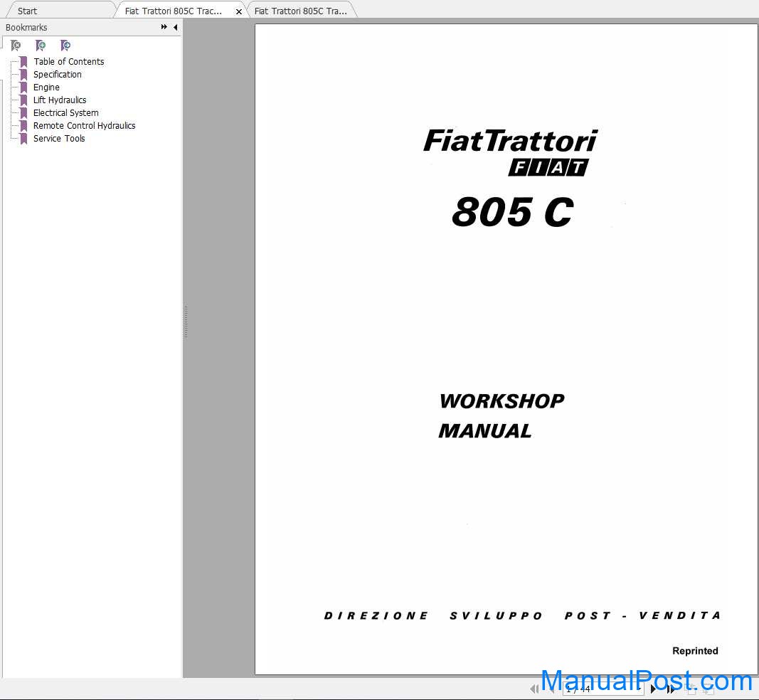Expand the Bookmarks panel with double-arrow
The image size is (759, 700).
pyautogui.click(x=164, y=27)
